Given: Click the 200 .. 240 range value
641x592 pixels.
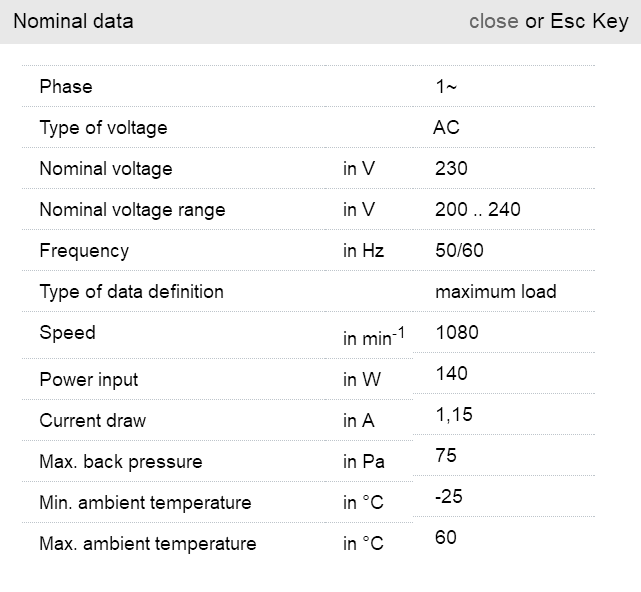Looking at the screenshot, I should [x=478, y=210].
